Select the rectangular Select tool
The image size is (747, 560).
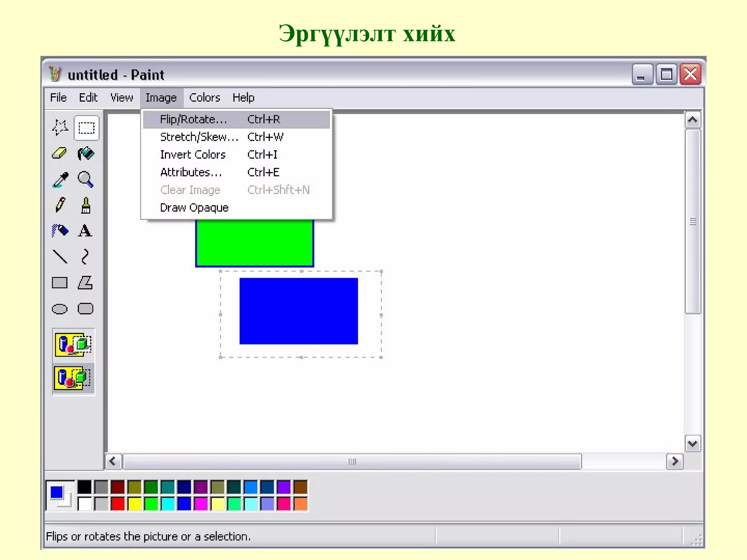[x=86, y=128]
